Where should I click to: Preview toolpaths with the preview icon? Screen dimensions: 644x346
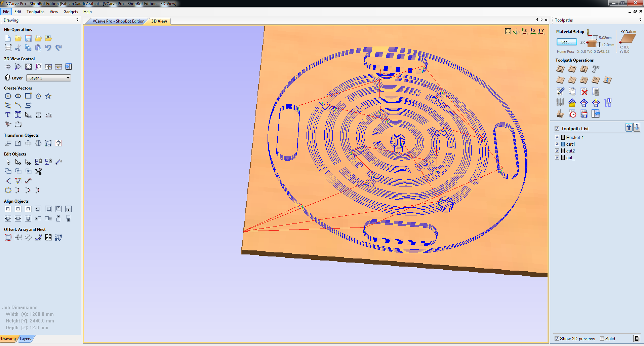(560, 114)
